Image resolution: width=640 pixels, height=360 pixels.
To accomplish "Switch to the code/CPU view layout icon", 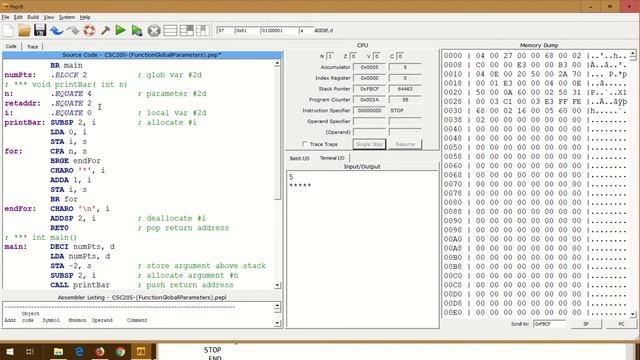I will 187,31.
